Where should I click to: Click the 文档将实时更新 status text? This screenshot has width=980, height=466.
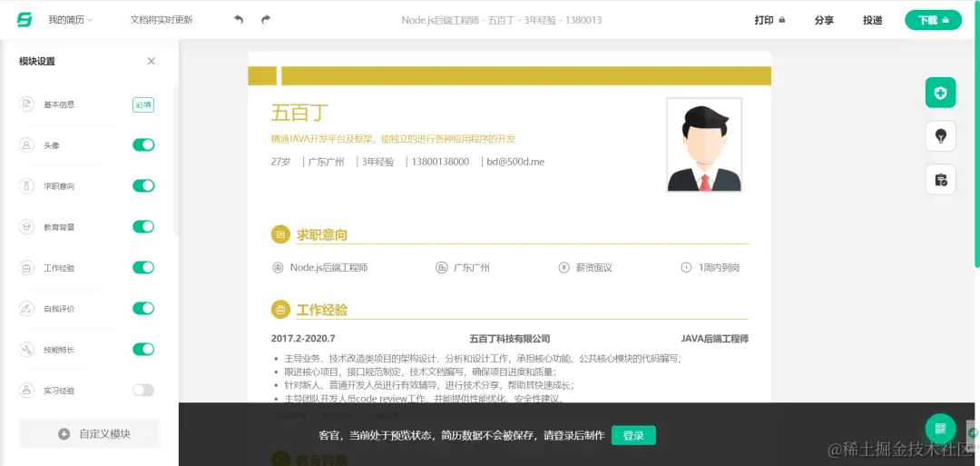click(162, 20)
